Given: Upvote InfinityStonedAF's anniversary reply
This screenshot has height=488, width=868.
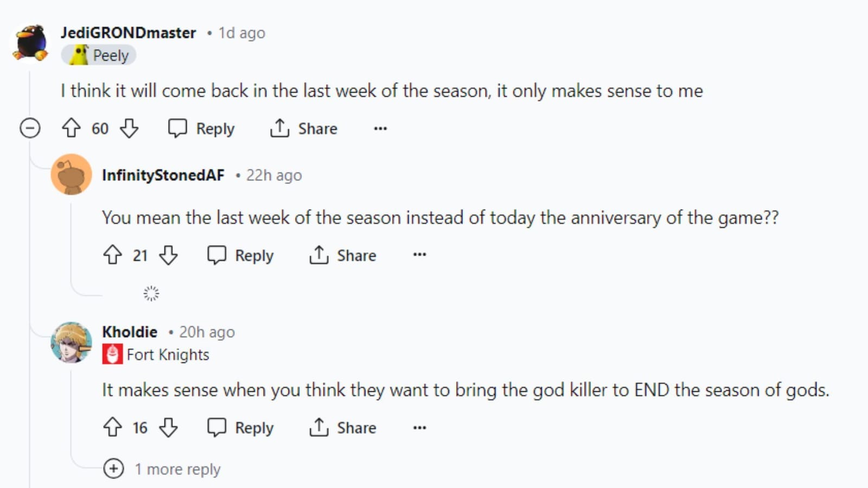Looking at the screenshot, I should point(113,255).
